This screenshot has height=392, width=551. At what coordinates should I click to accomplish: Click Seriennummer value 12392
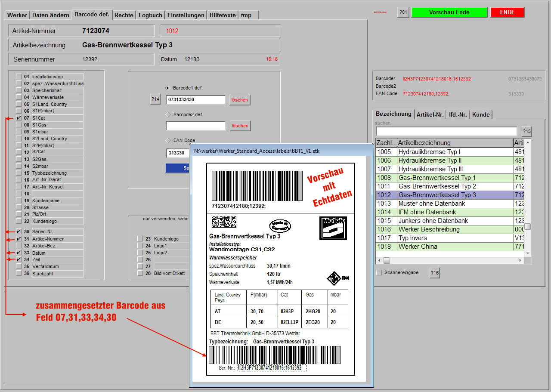tap(90, 59)
